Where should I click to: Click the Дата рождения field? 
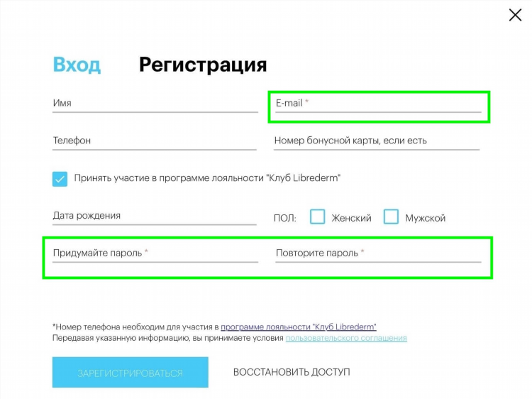(155, 216)
